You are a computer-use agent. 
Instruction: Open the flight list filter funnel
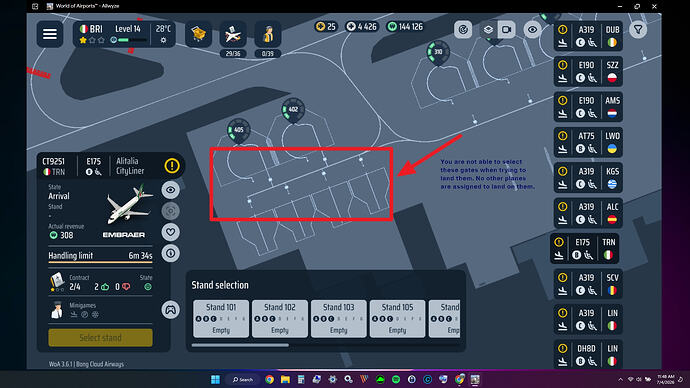pos(638,30)
